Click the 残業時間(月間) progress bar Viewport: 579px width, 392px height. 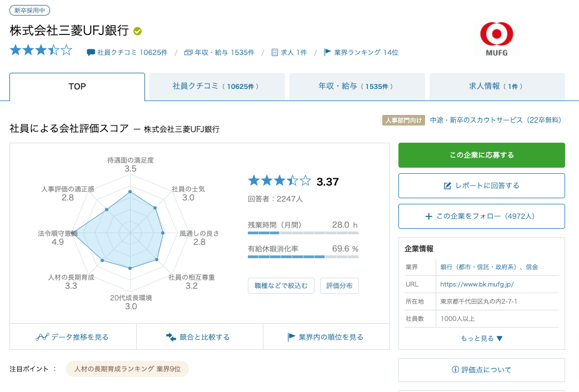[303, 233]
